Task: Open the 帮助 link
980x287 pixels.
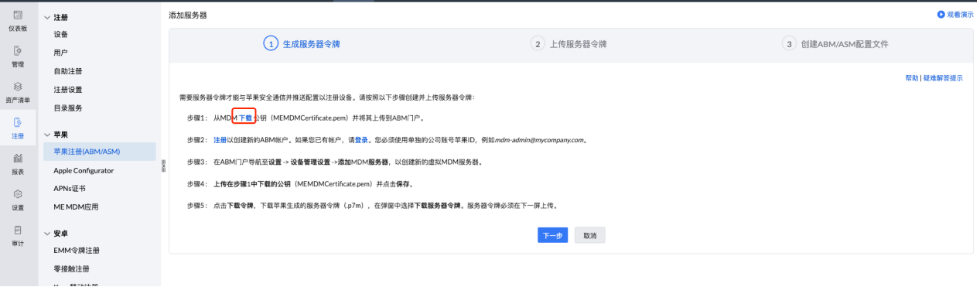Action: click(912, 78)
